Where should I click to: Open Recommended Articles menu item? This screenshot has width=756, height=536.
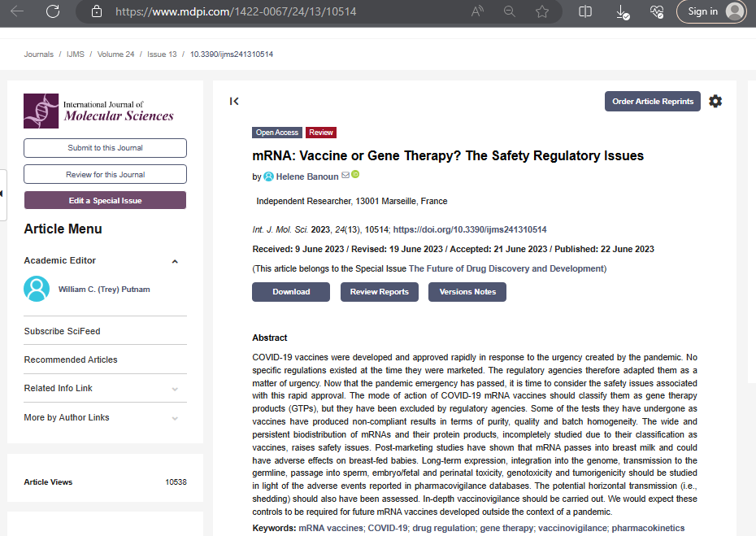coord(71,360)
